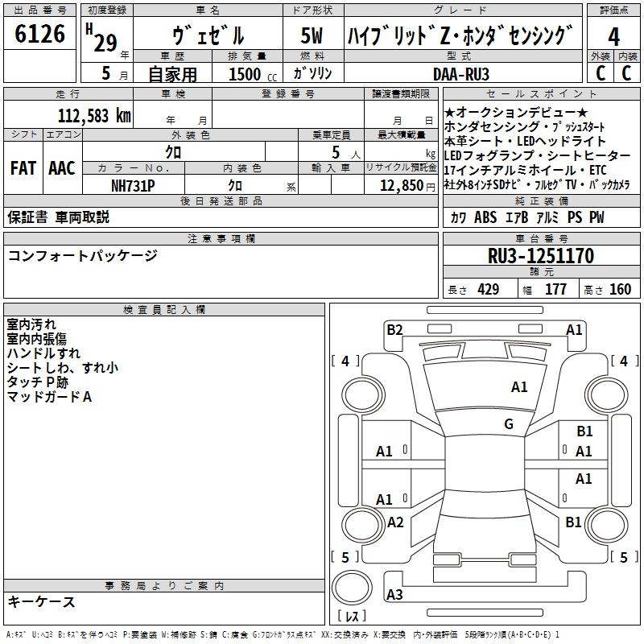Image resolution: width=644 pixels, height=644 pixels.
Task: Select sales point "★オークションデビュー★"
Action: pyautogui.click(x=516, y=112)
